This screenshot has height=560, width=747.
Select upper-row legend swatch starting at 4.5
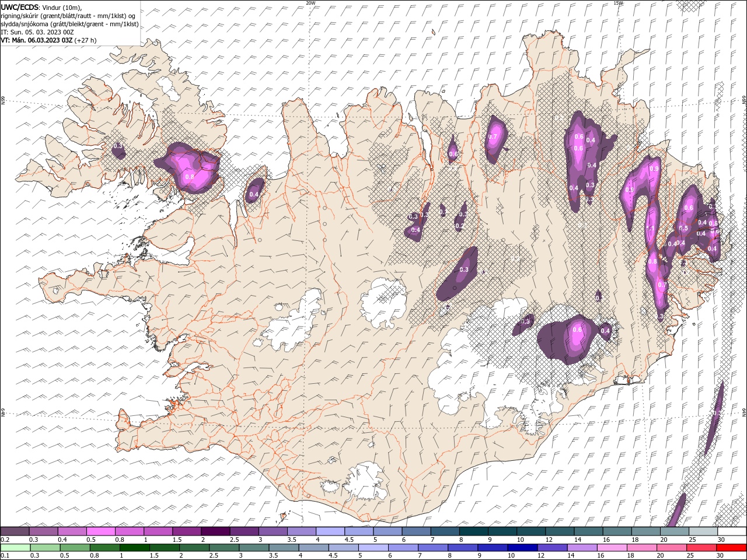[358, 531]
